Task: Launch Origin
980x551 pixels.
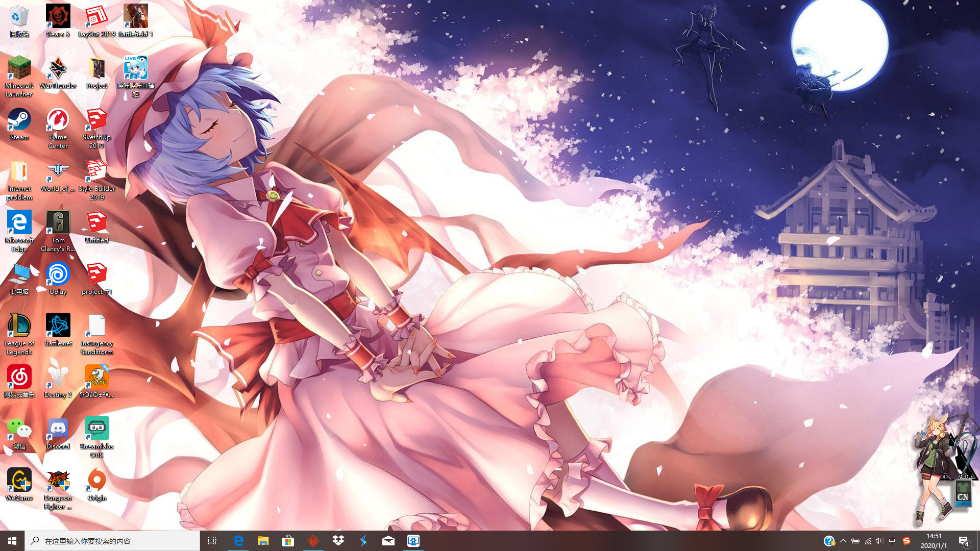Action: point(96,480)
